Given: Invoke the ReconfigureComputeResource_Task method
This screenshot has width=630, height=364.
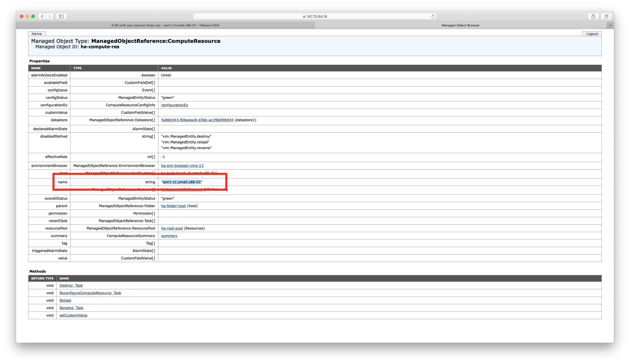Looking at the screenshot, I should tap(90, 293).
